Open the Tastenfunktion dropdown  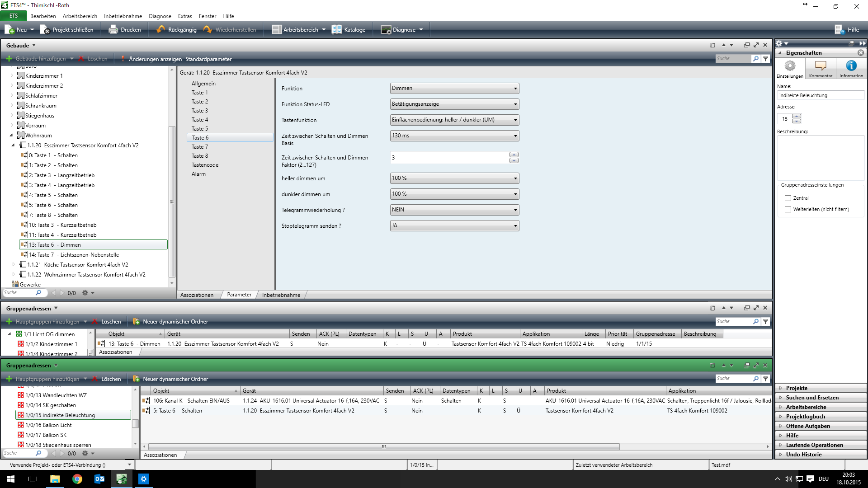coord(454,120)
